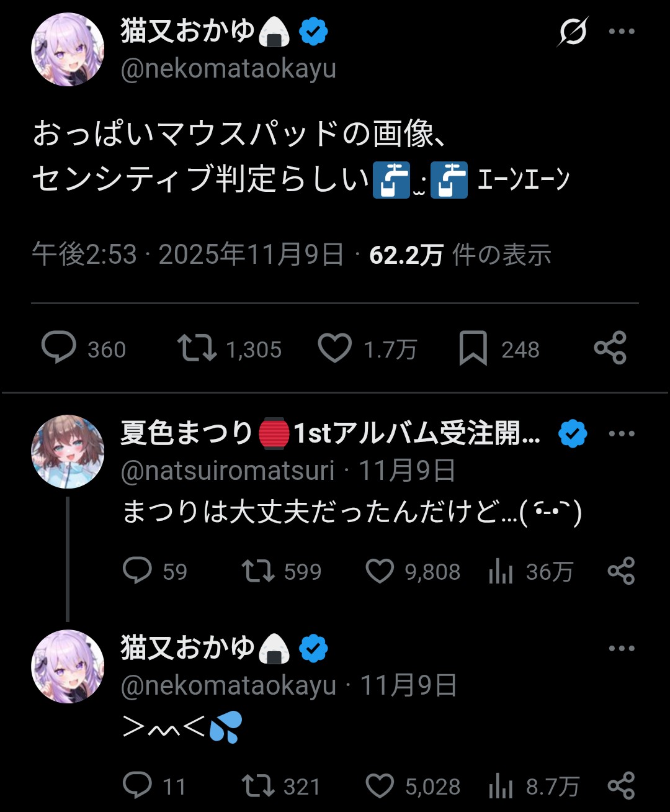670x812 pixels.
Task: Like 夏色まつり's reply with 9,808 likes
Action: tap(380, 571)
